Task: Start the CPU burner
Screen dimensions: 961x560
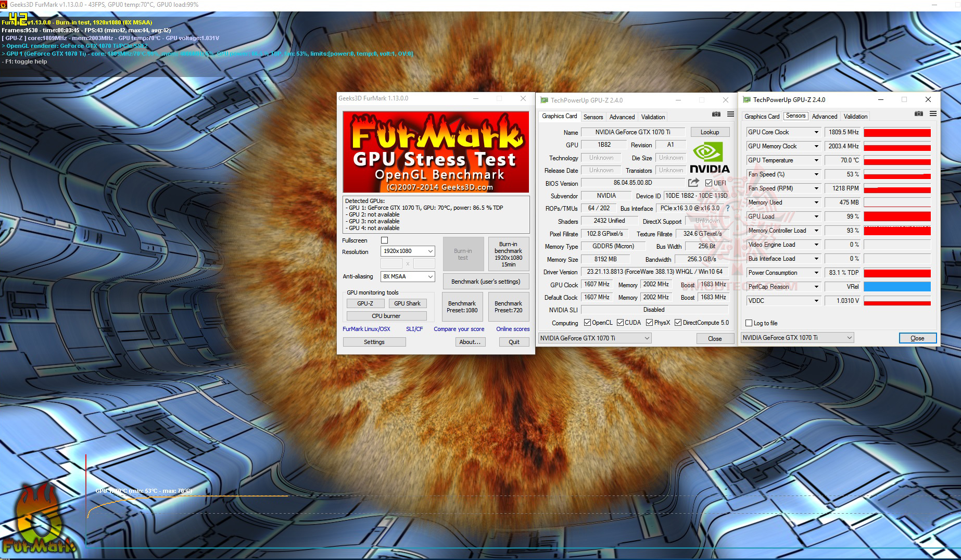Action: [x=386, y=316]
